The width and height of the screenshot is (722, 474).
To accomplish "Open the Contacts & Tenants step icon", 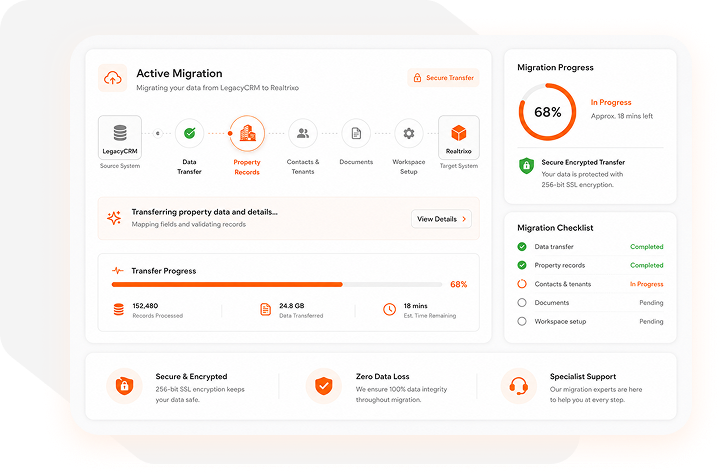I will pyautogui.click(x=303, y=133).
